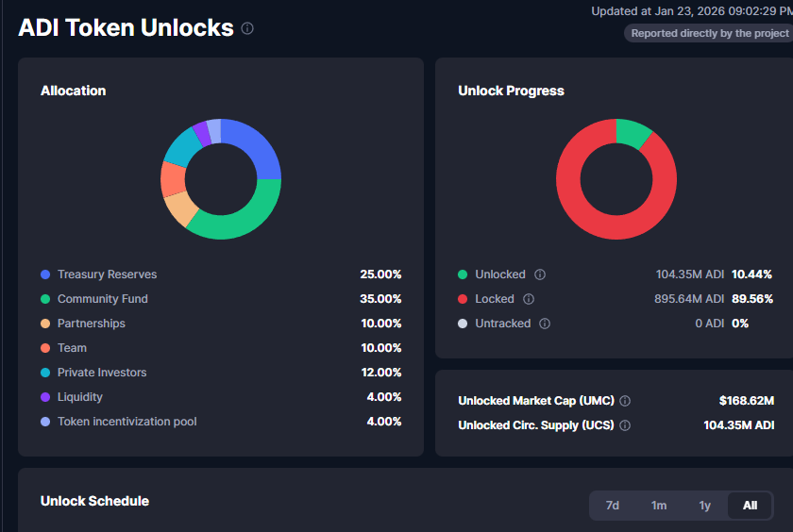Click the blue Treasury Reserves donut segment
The height and width of the screenshot is (532, 793).
click(x=256, y=145)
